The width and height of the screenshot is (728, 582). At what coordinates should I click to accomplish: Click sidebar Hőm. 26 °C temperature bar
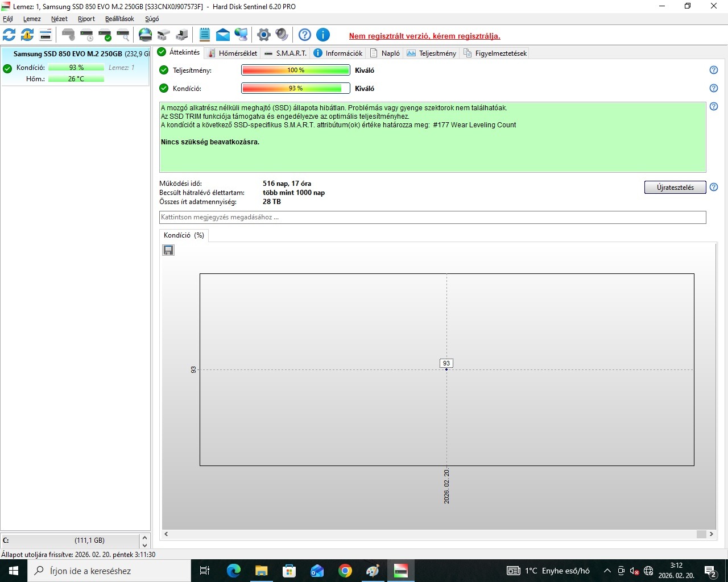click(76, 79)
